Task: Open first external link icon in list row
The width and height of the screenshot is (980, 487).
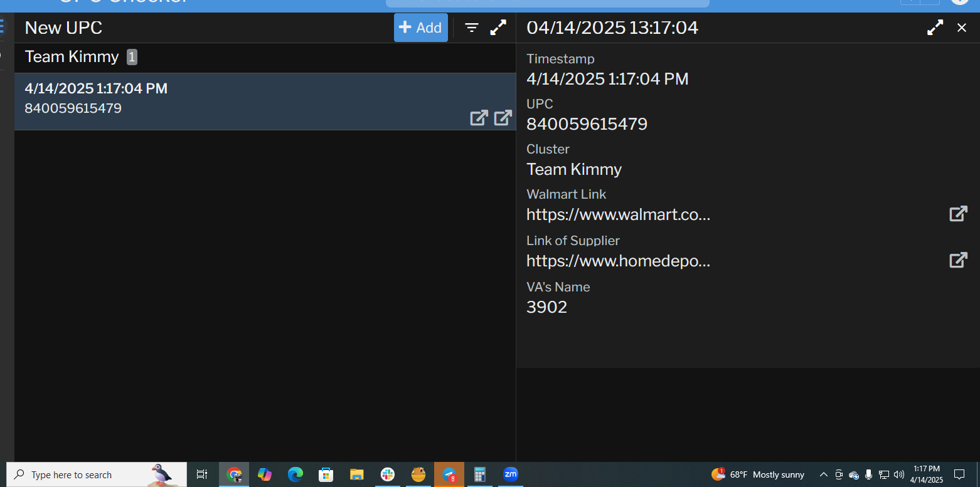Action: [479, 118]
